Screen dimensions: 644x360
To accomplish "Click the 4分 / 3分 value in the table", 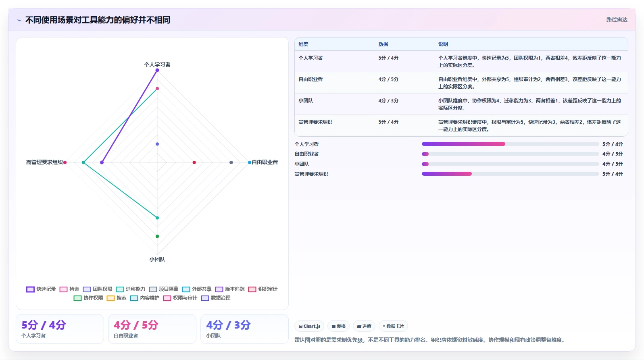I will click(388, 101).
